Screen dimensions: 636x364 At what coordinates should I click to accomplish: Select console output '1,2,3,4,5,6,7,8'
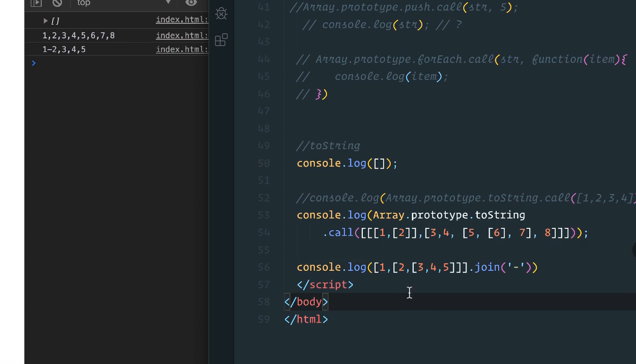click(78, 36)
